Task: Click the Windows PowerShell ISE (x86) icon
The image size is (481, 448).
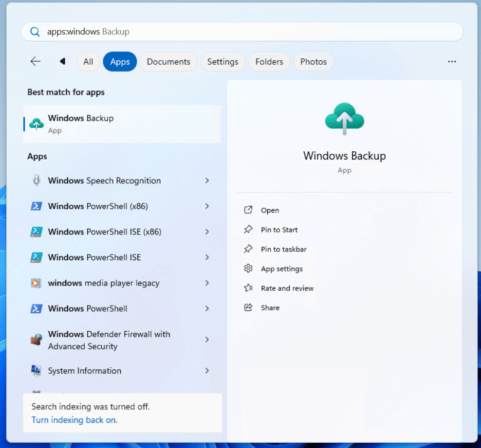Action: (x=37, y=232)
